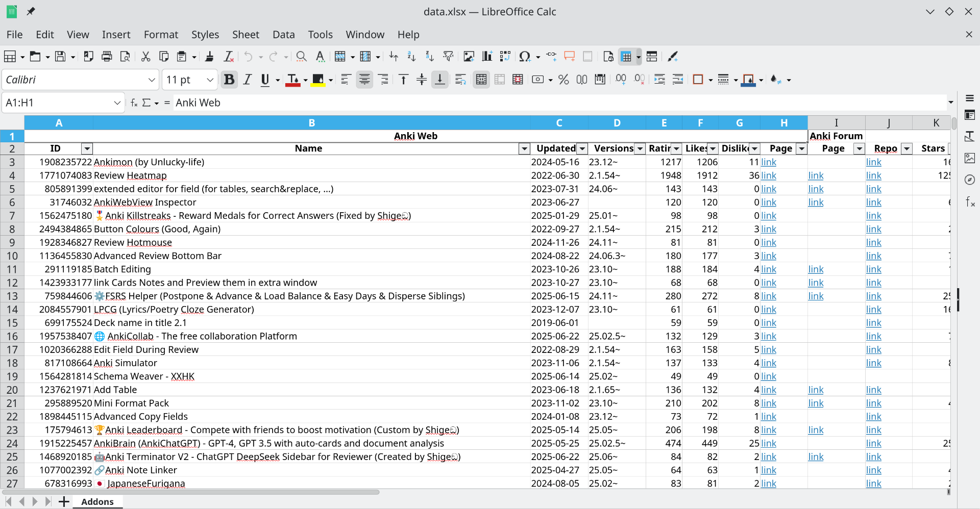Screen dimensions: 980x509
Task: Open the font name Calibri dropdown
Action: [x=152, y=80]
